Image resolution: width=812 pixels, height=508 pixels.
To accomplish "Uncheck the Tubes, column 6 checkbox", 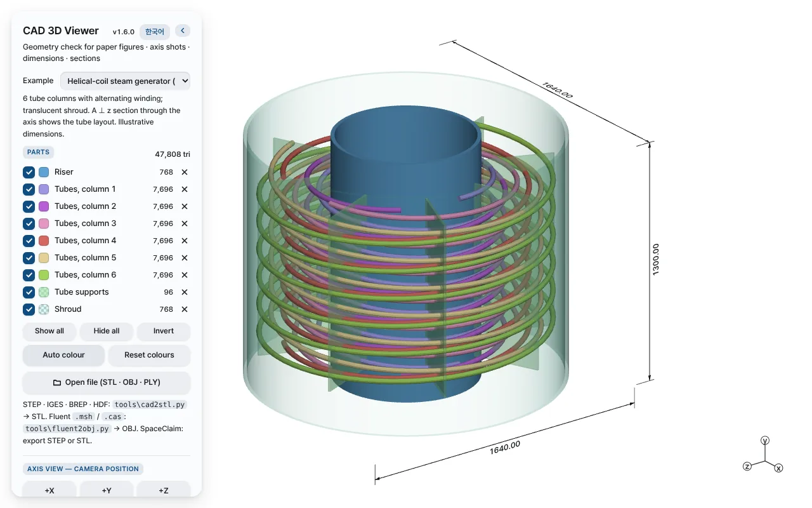I will [x=29, y=275].
